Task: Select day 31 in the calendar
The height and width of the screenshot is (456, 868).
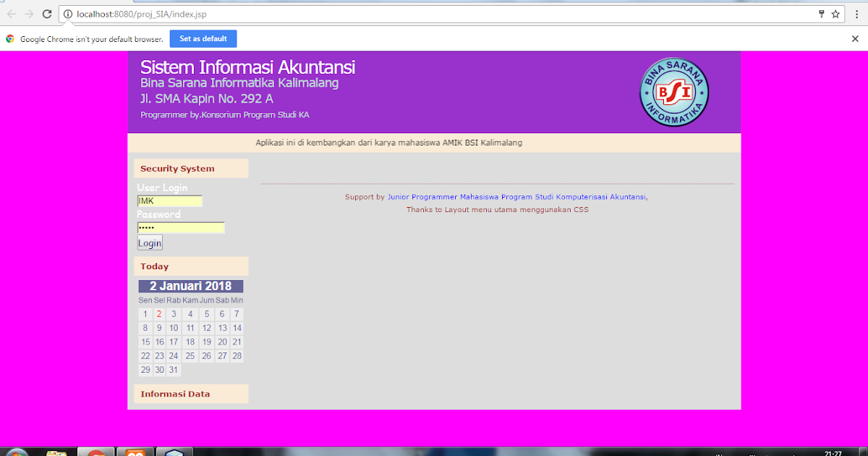Action: (174, 370)
